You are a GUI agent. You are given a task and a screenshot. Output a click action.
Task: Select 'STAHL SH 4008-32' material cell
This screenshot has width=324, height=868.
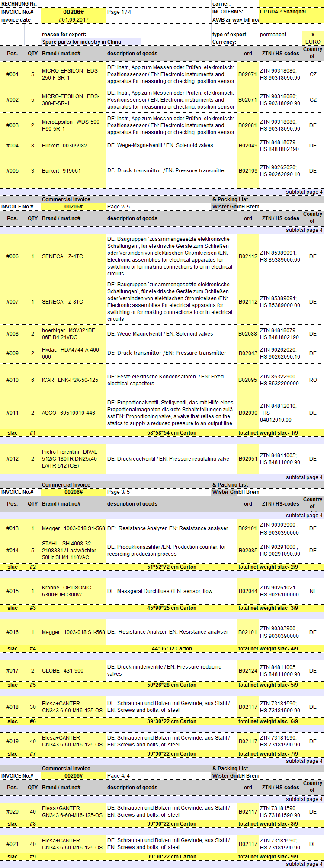point(74,551)
